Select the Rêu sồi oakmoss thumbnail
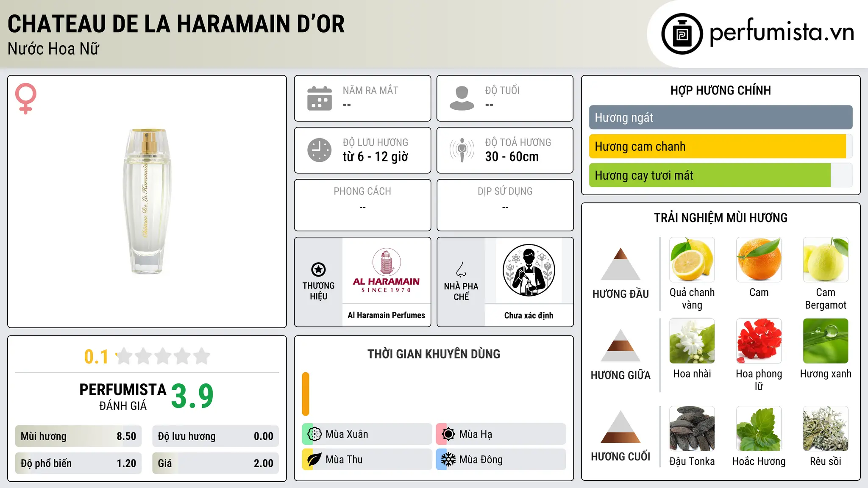868x488 pixels. point(826,429)
